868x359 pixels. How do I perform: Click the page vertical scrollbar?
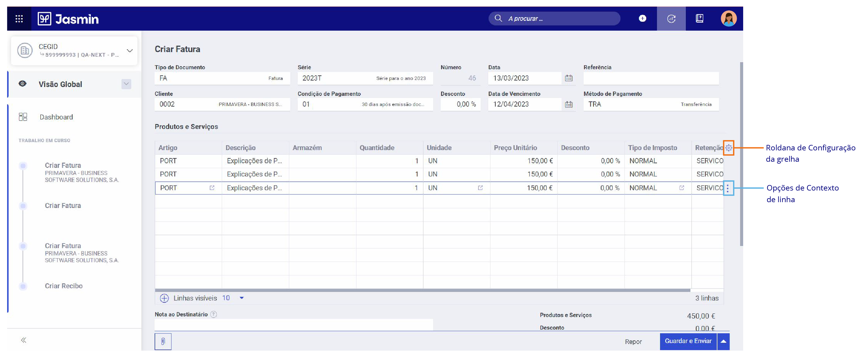[741, 154]
